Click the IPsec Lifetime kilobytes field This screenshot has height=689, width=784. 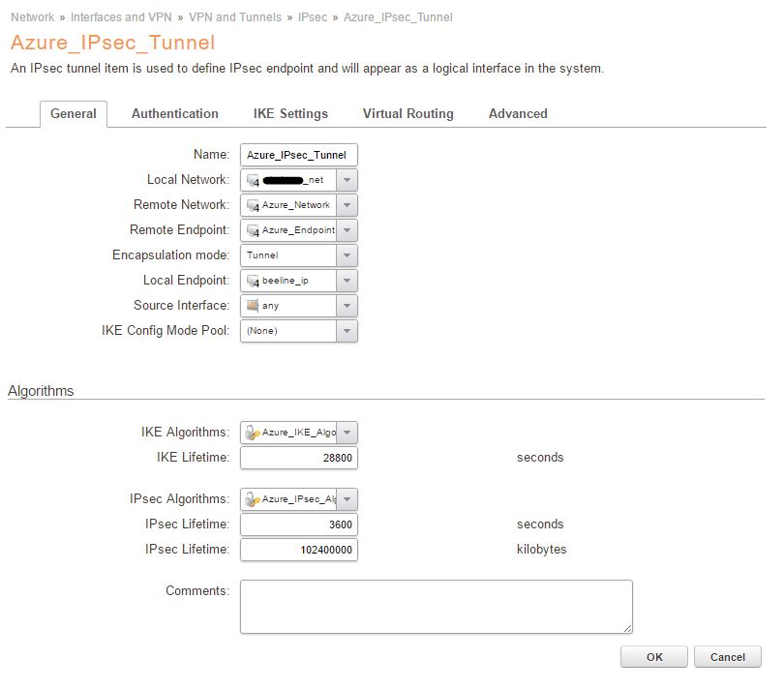click(x=299, y=550)
